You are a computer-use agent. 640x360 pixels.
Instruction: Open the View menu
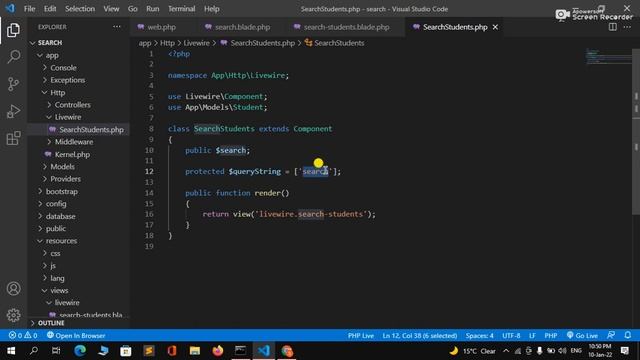(x=111, y=9)
